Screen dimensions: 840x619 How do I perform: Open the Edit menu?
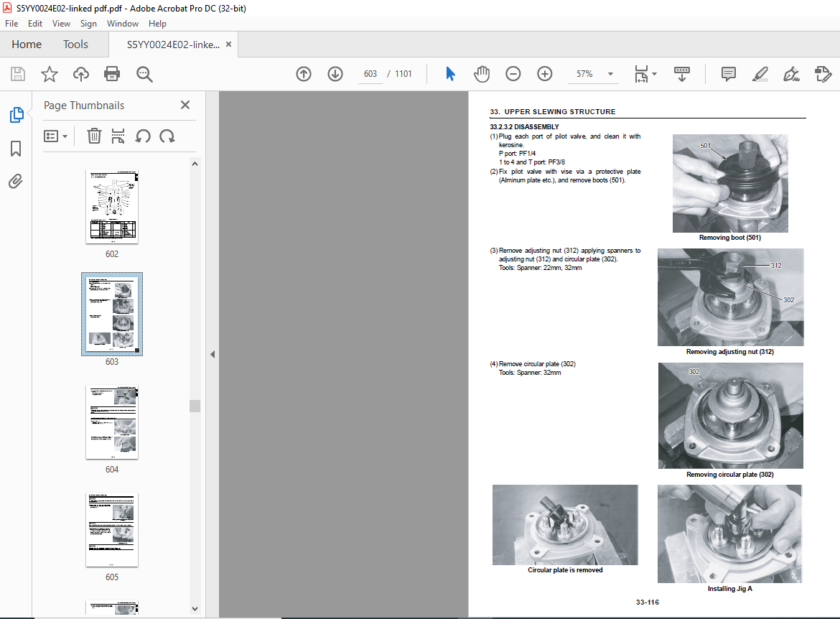(35, 24)
